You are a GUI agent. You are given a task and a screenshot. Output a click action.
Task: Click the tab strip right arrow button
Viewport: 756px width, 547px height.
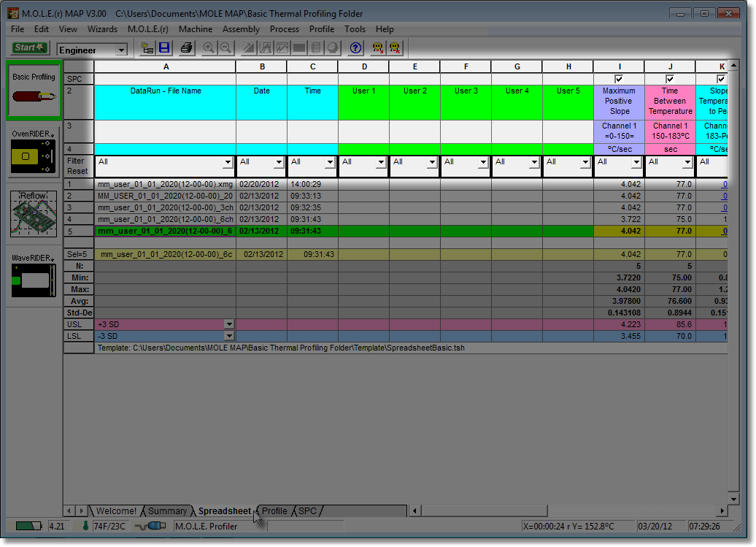coord(82,510)
